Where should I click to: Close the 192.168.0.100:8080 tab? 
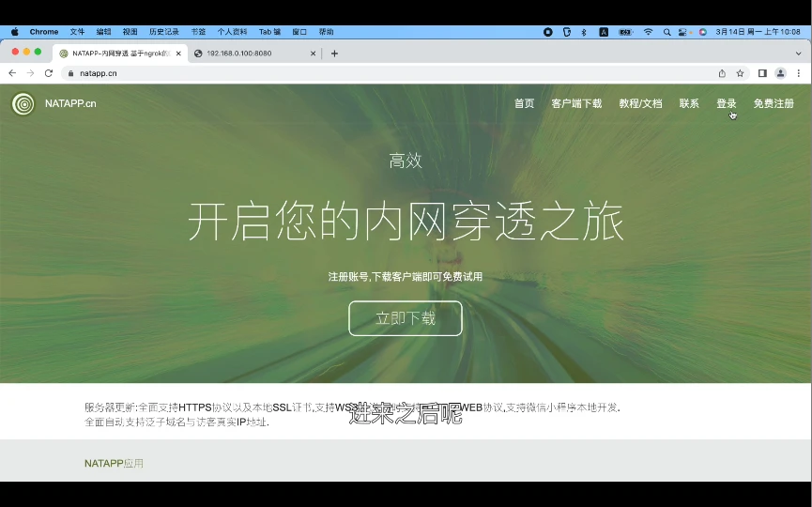(x=313, y=54)
